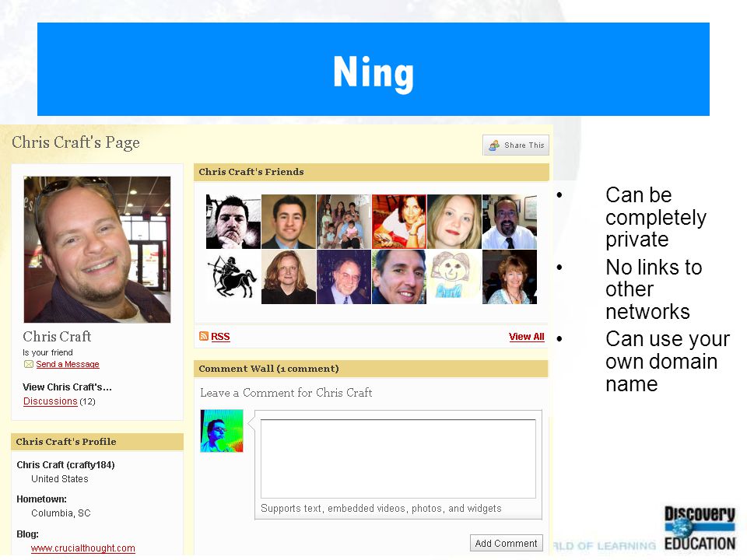Click the Share This people icon
The image size is (747, 560).
(495, 145)
